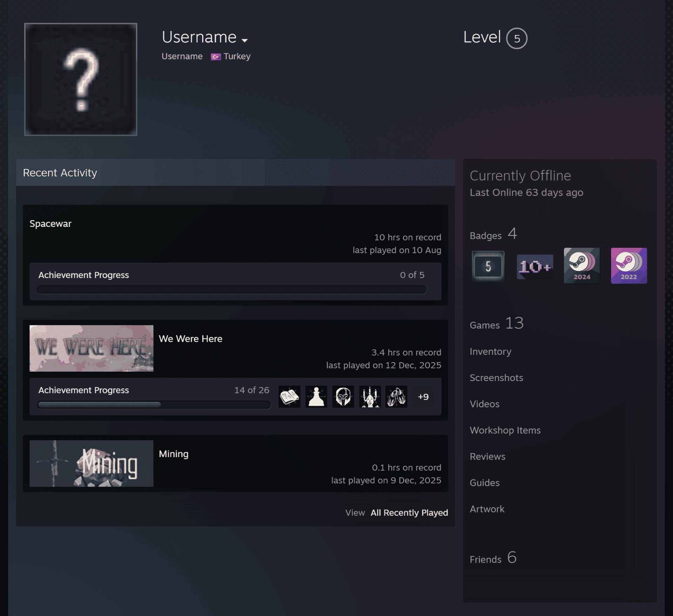The width and height of the screenshot is (673, 616).
Task: Expand the Username dropdown arrow
Action: pos(245,40)
